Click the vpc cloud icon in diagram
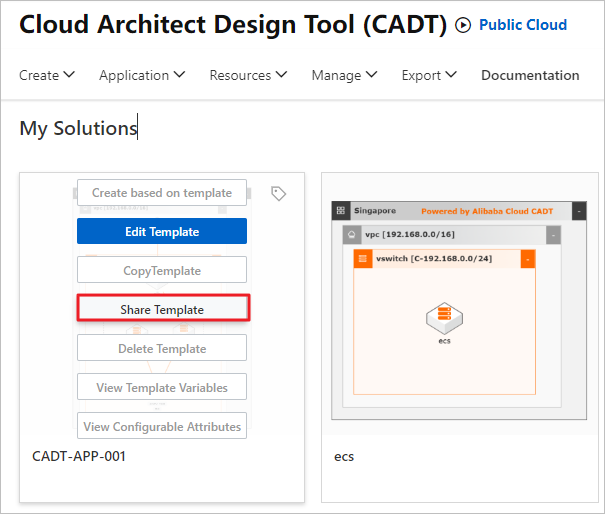This screenshot has height=514, width=605. tap(352, 235)
